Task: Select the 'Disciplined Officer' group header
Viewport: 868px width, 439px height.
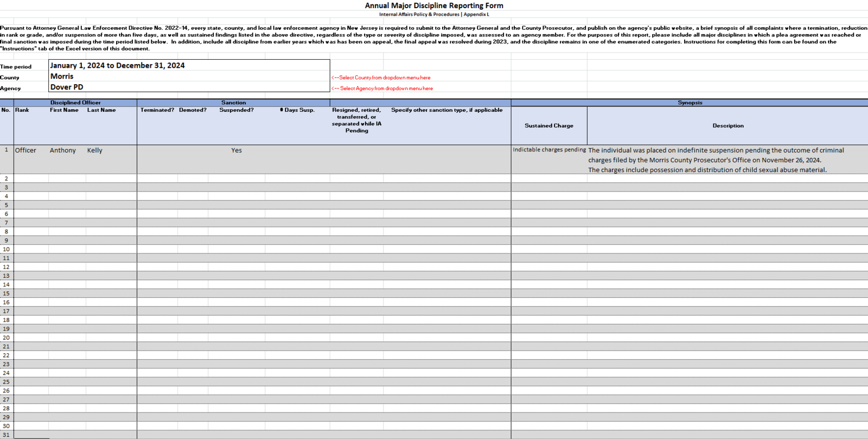Action: point(75,103)
